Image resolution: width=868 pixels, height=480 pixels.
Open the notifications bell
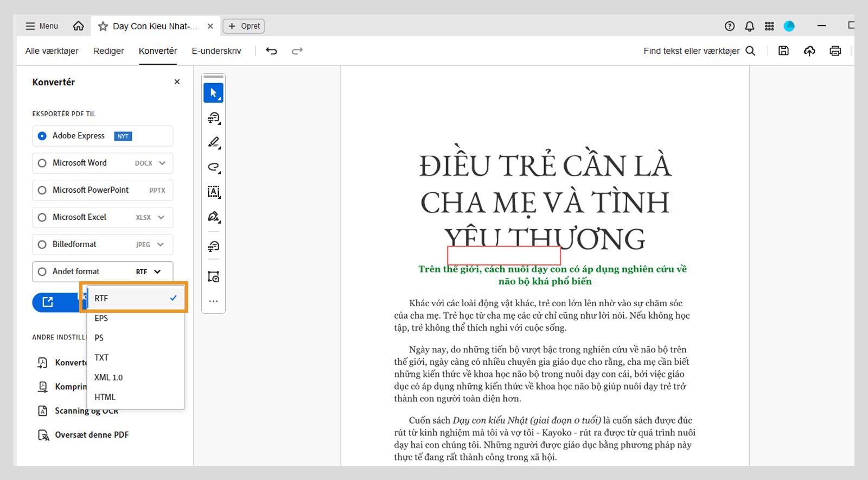tap(749, 26)
